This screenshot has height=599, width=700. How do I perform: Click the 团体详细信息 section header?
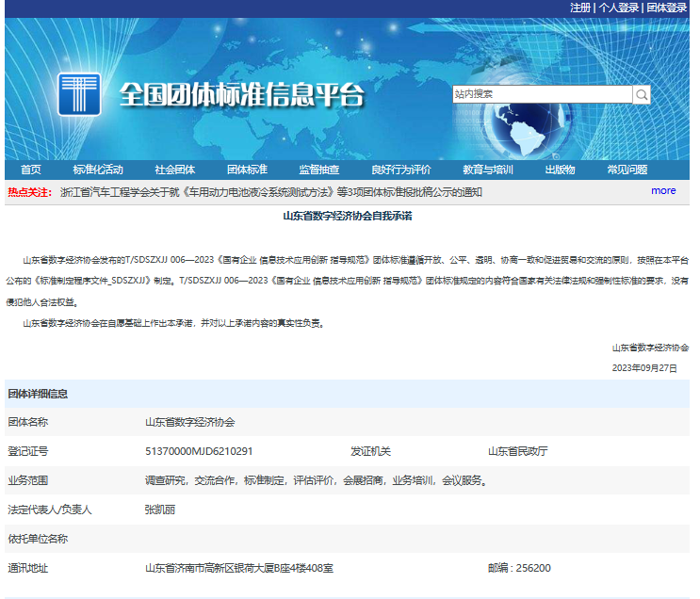38,394
